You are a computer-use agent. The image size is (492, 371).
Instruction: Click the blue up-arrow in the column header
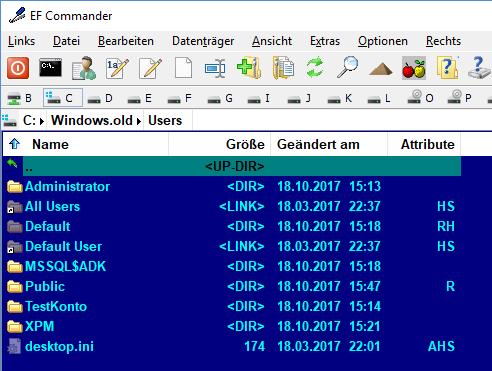(14, 144)
